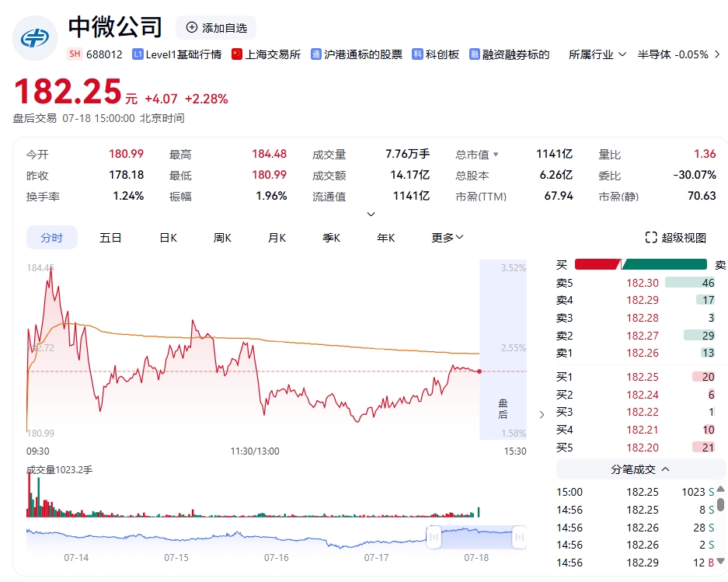Click the 中微公司 company logo icon
The image size is (728, 582).
coord(35,38)
